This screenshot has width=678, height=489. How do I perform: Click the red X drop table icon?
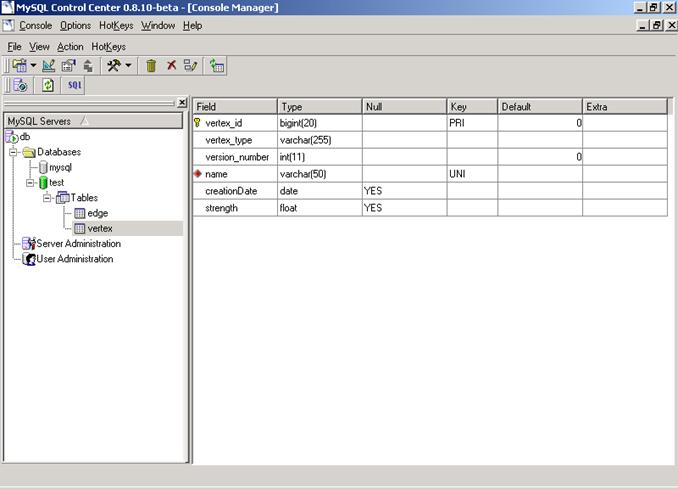172,65
